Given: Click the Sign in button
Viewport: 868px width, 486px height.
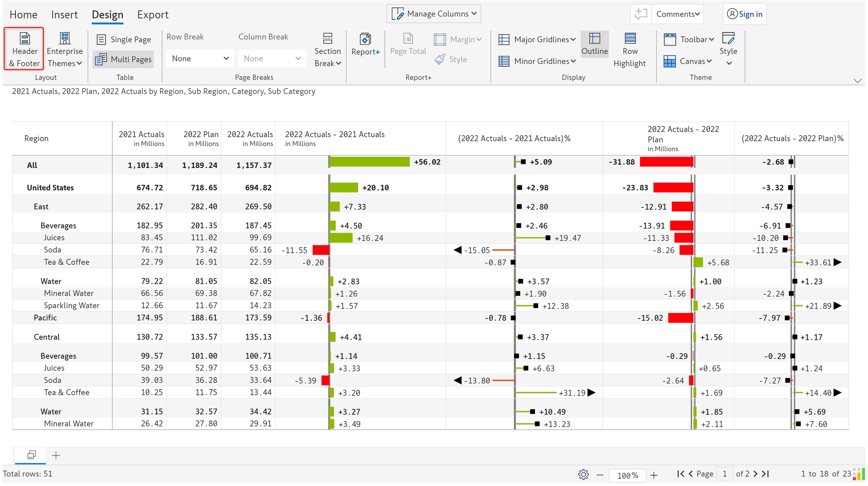Looking at the screenshot, I should [745, 14].
